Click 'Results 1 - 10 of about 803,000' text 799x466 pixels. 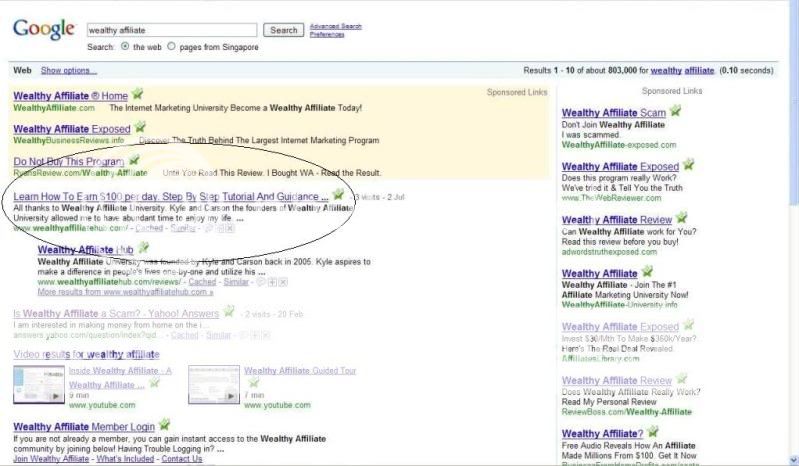[580, 70]
